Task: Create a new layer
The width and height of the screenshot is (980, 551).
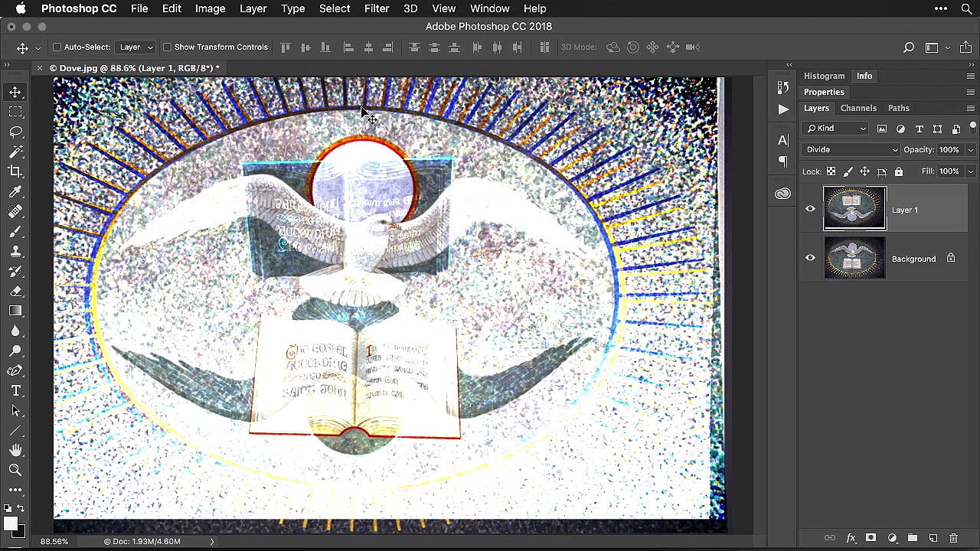Action: point(933,538)
